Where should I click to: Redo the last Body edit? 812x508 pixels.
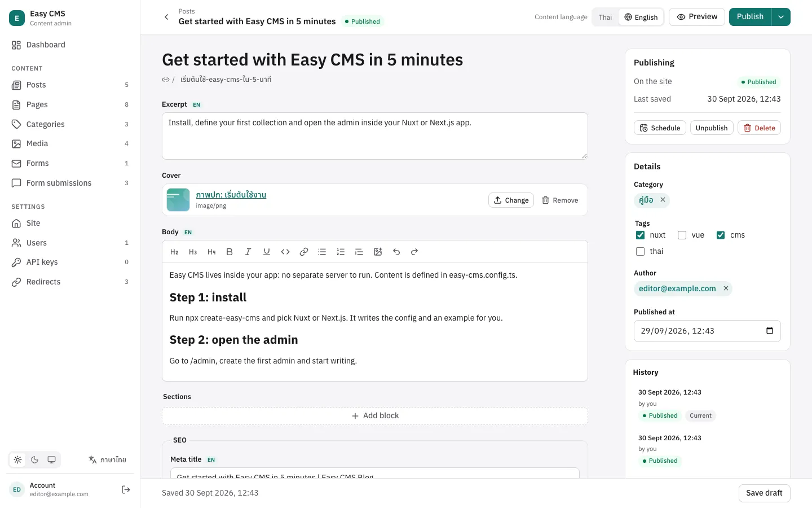[414, 252]
